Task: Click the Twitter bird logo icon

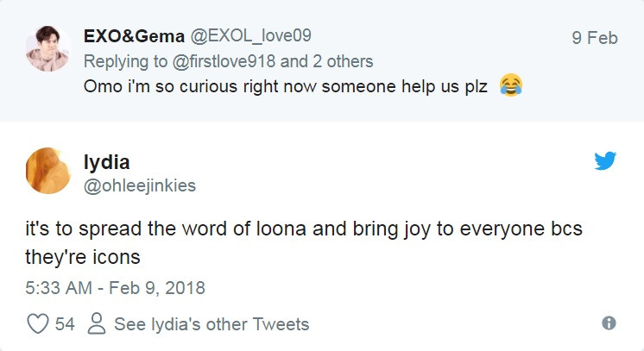Action: 605,160
